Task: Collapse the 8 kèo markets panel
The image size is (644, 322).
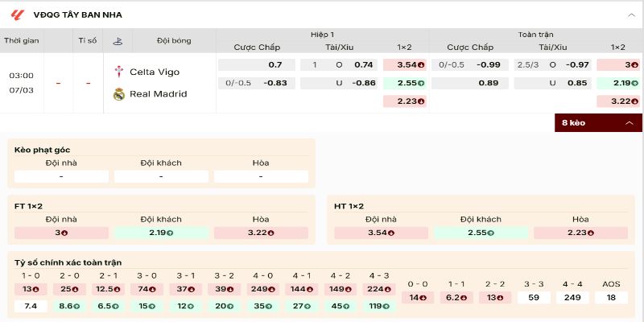Action: coord(598,123)
